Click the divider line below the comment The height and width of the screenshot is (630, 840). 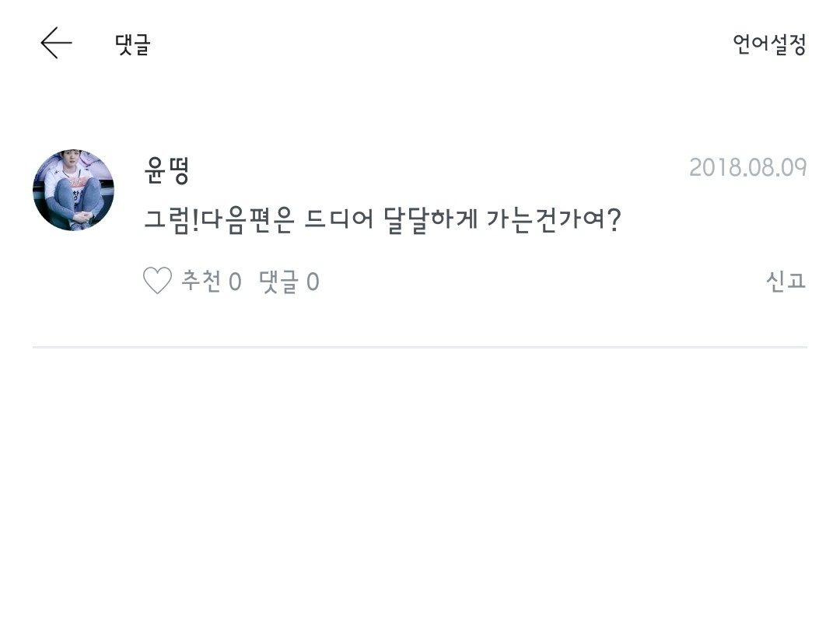click(x=420, y=347)
